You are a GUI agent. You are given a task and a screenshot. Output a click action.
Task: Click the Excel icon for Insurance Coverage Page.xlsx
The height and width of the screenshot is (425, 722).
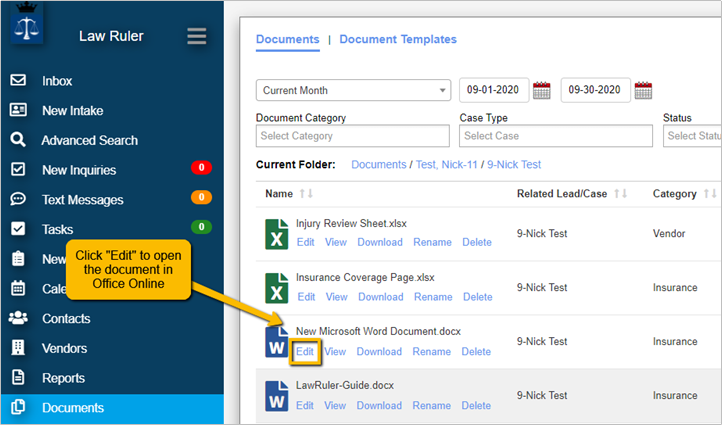276,288
